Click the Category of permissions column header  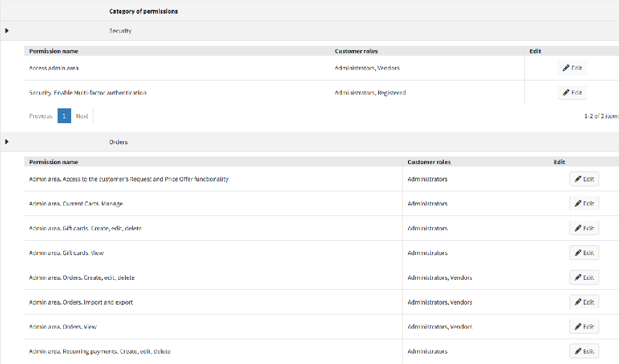(x=144, y=11)
